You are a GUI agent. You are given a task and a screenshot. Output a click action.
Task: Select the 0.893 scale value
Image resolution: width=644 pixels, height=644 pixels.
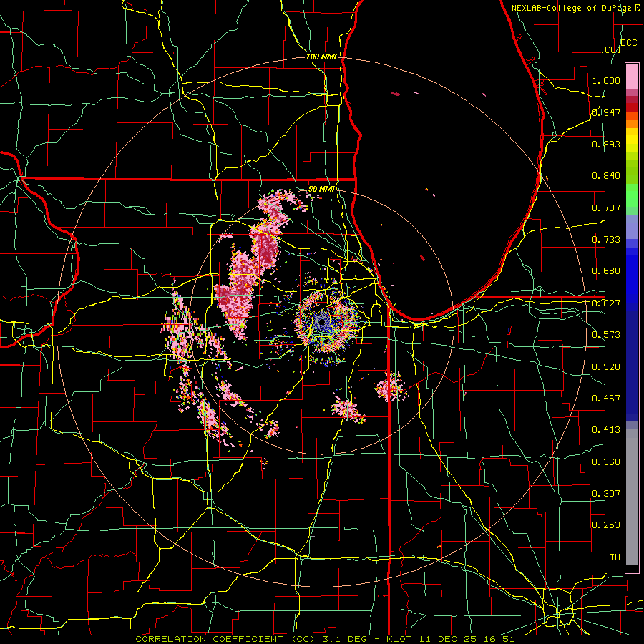(x=606, y=144)
